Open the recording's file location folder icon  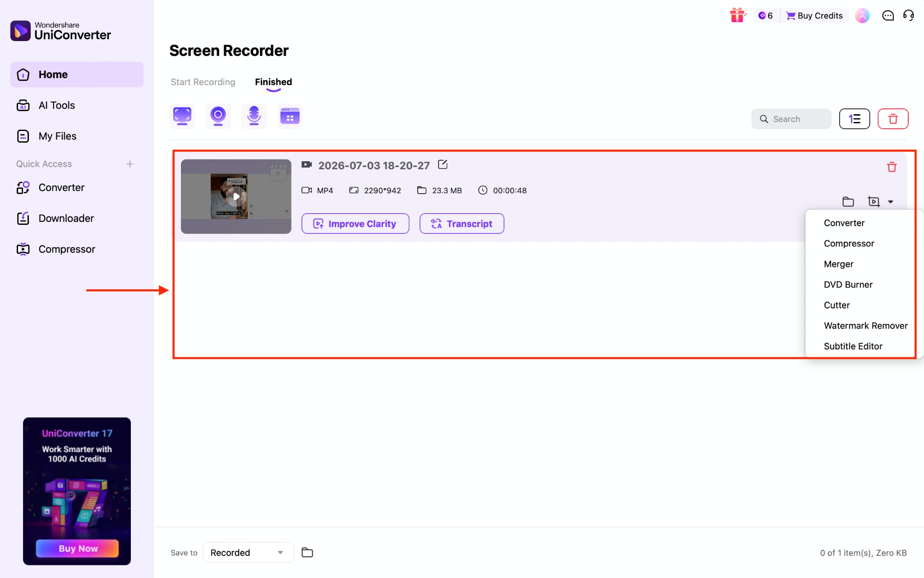[x=848, y=202]
